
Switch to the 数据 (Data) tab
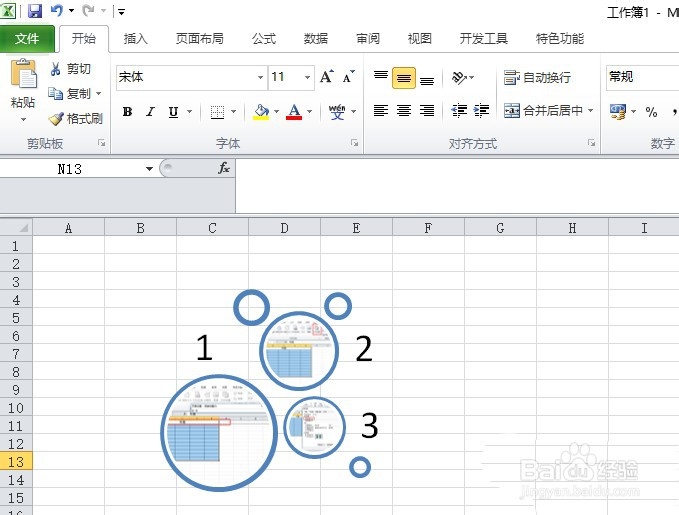point(316,39)
